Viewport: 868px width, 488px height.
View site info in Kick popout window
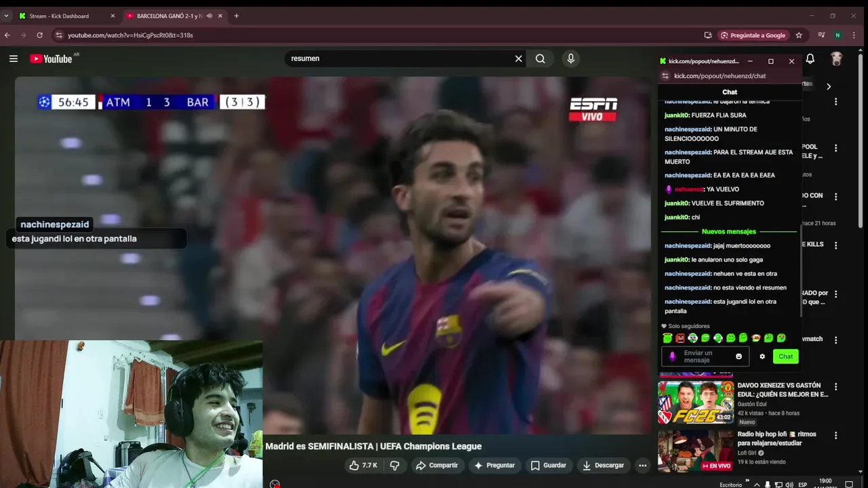pos(665,76)
